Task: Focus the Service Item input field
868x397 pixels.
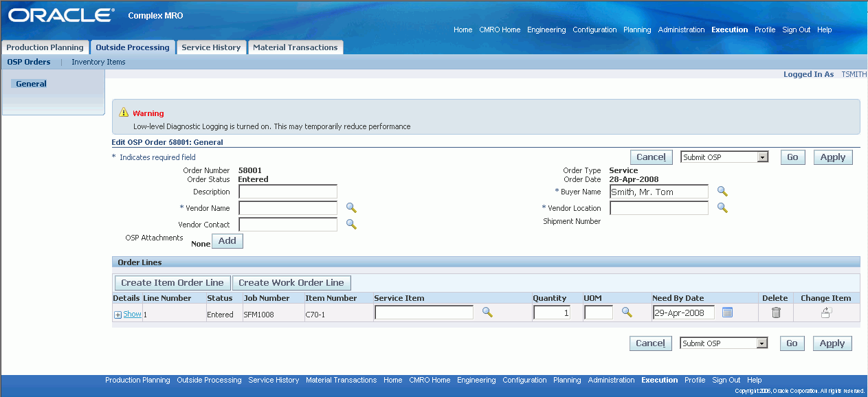Action: coord(424,313)
